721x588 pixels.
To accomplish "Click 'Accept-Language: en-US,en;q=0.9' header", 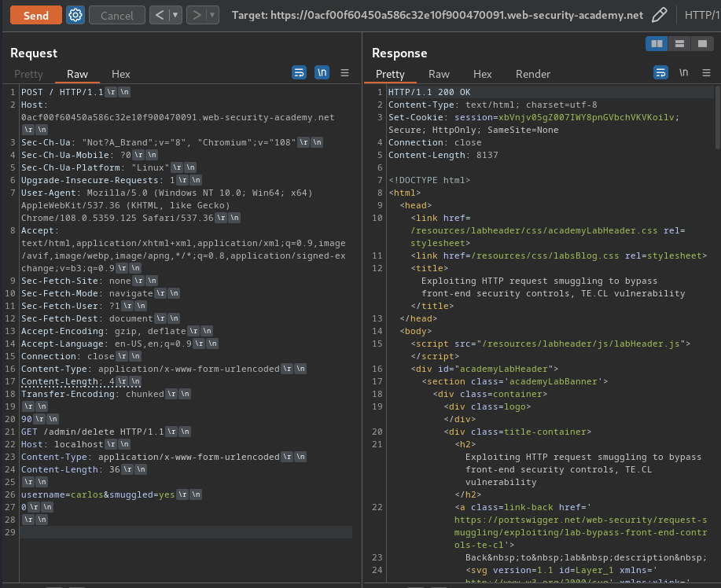I will (x=106, y=344).
